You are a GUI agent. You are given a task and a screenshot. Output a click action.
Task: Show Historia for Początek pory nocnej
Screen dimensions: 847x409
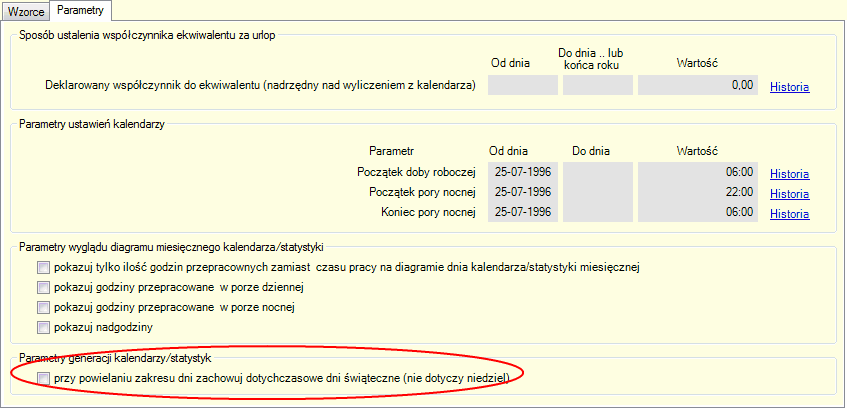[x=789, y=193]
